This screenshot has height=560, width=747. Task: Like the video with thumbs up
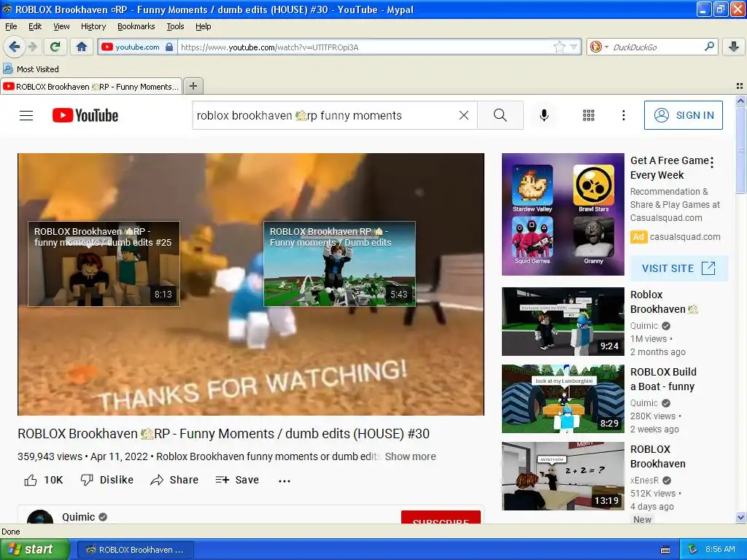43,480
